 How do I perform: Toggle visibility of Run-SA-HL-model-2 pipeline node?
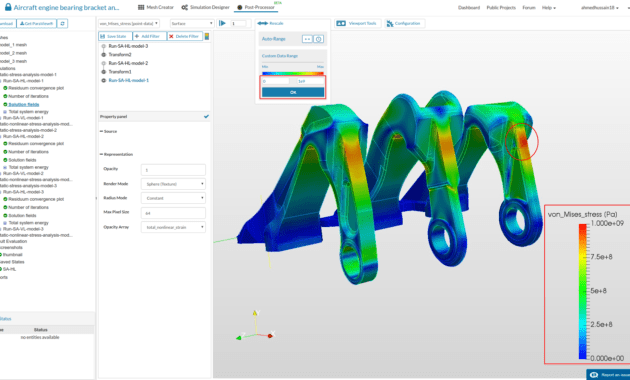click(104, 63)
